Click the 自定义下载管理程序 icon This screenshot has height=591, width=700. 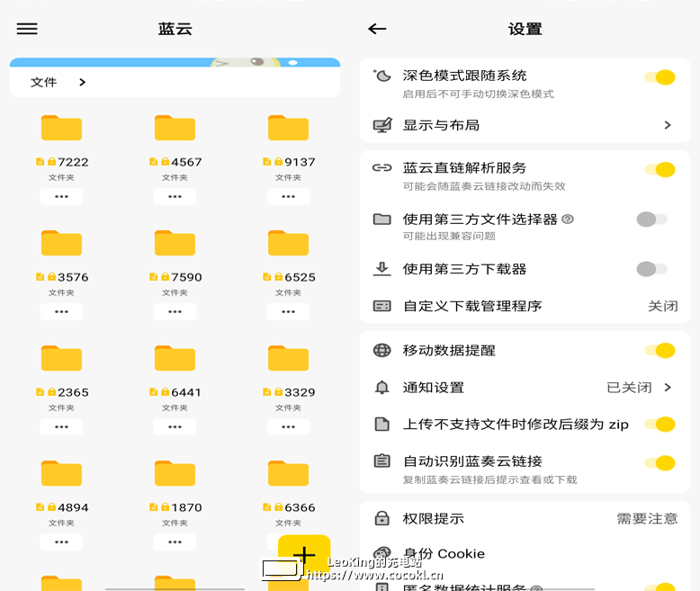(382, 306)
